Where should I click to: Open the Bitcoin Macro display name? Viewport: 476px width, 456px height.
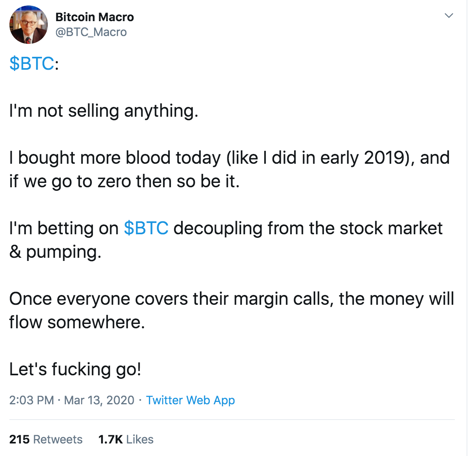click(x=94, y=17)
